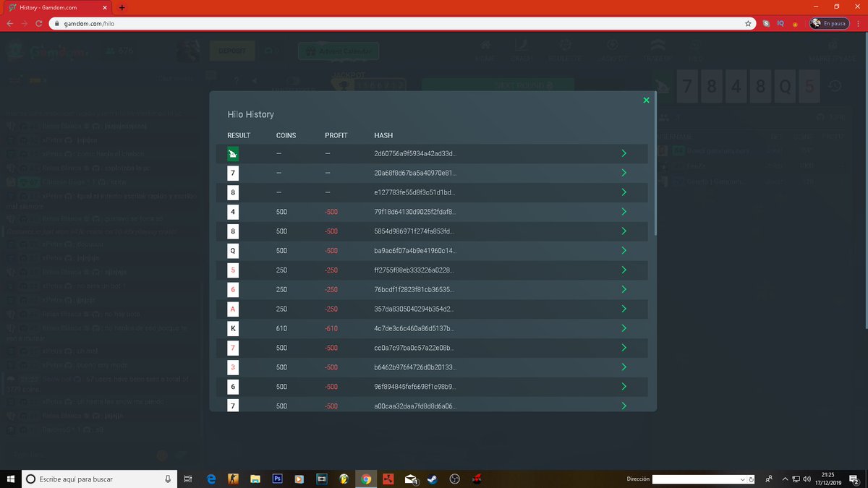Click the volume icon in system tray

click(807, 479)
